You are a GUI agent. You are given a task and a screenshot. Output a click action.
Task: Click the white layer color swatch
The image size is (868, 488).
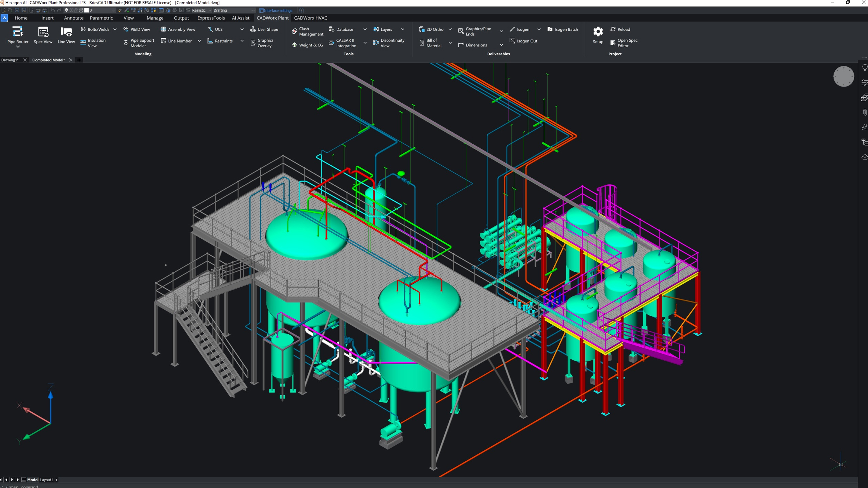86,11
